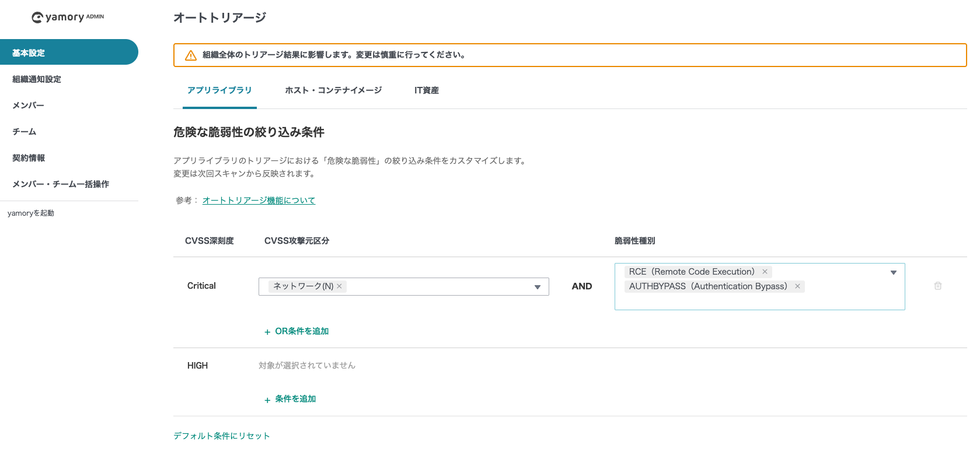Click the plus icon beside 条件を追加 under HIGH

coord(267,400)
